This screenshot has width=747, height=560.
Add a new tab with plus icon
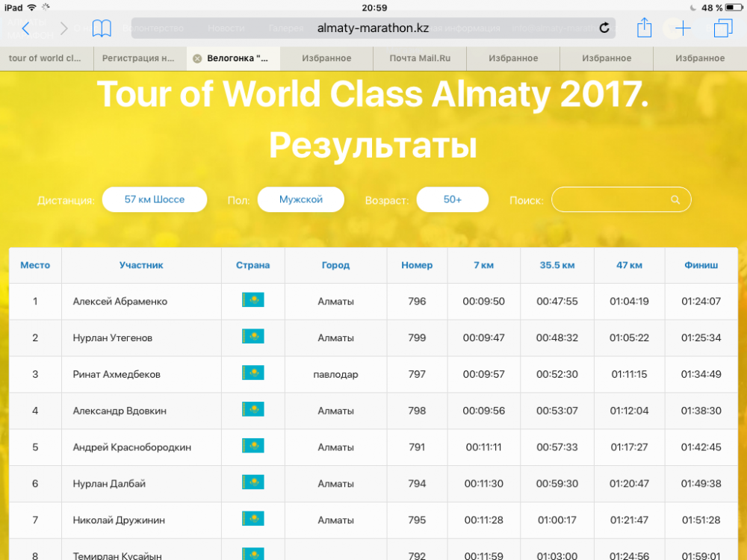pos(683,28)
